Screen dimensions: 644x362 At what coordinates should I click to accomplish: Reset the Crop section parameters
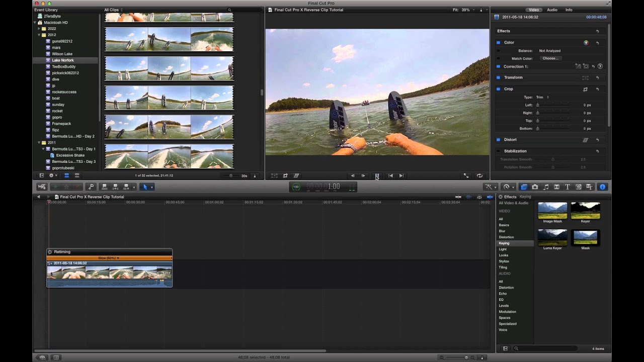tap(597, 89)
